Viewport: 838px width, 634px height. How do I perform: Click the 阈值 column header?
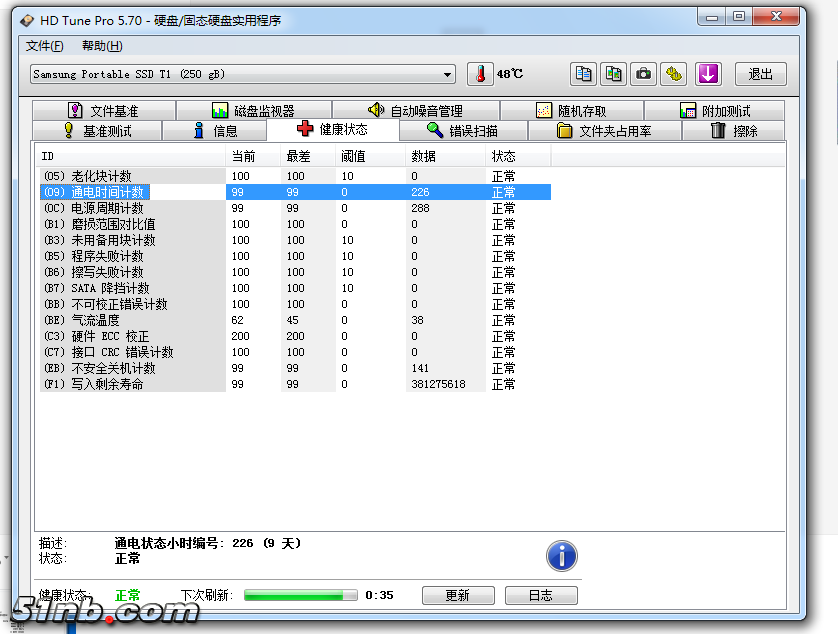point(353,156)
